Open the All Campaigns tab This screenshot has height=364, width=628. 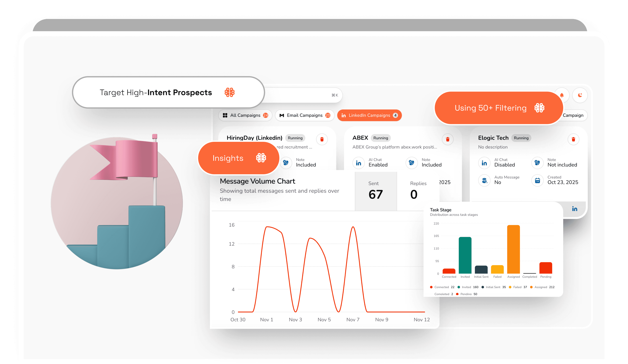245,115
